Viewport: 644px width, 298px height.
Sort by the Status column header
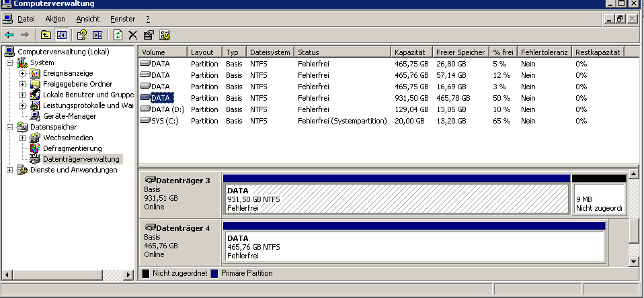coord(343,52)
